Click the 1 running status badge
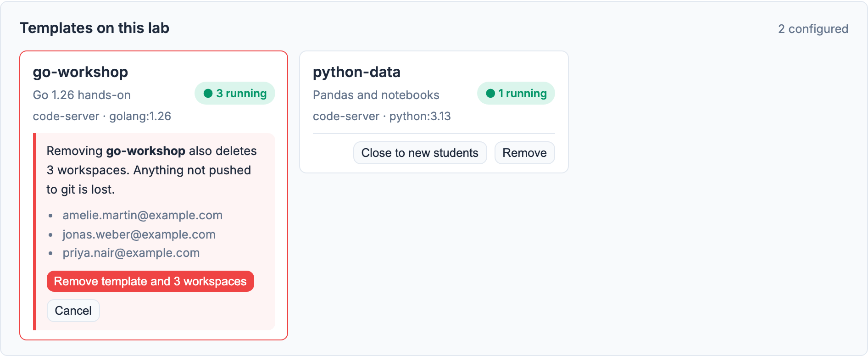Image resolution: width=868 pixels, height=356 pixels. (516, 93)
